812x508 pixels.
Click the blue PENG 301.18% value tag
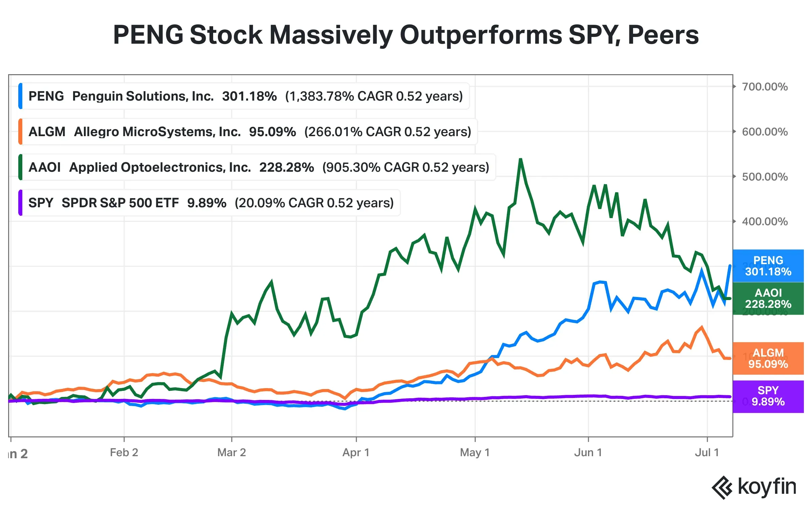click(x=768, y=266)
